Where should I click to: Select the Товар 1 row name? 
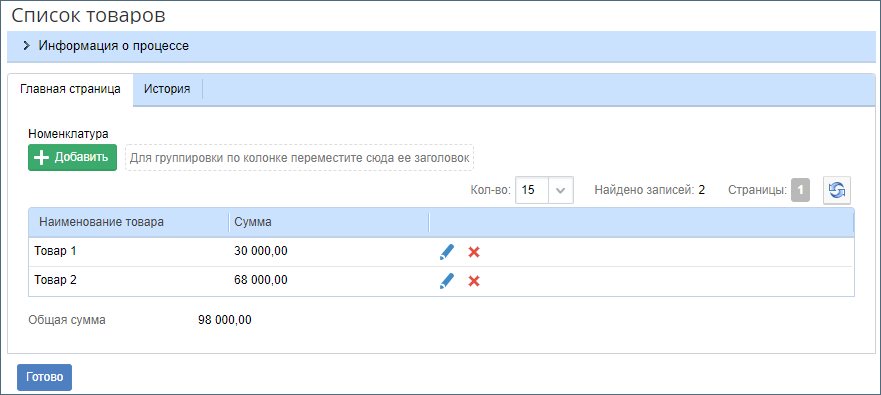[x=55, y=251]
